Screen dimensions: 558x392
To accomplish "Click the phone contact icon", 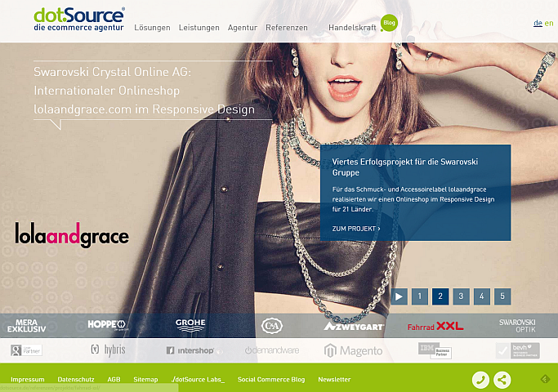I will click(x=480, y=380).
